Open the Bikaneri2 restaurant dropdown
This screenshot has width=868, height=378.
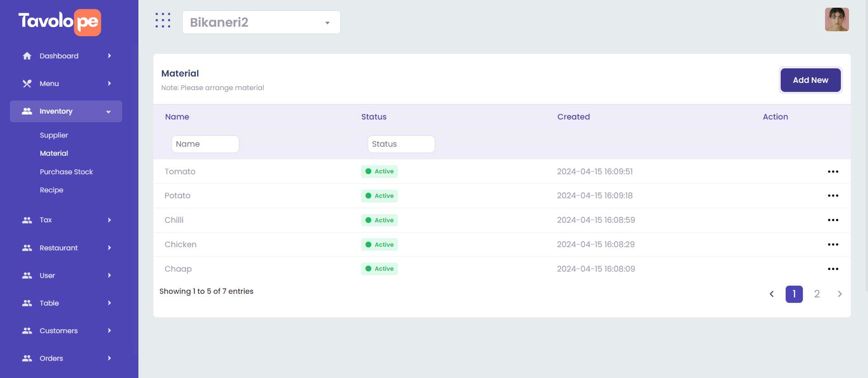[x=261, y=22]
